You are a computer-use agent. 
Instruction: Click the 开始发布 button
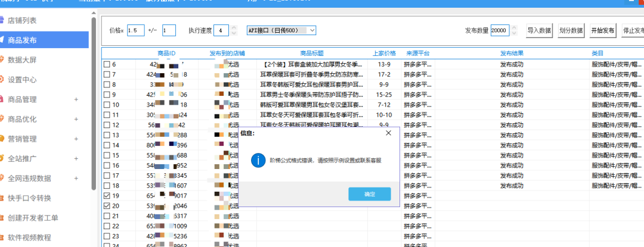[x=603, y=31]
